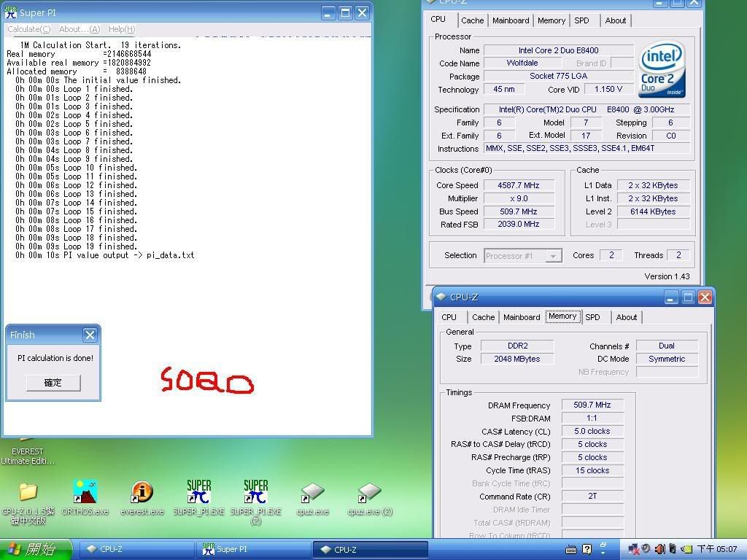Viewport: 747px width, 560px height.
Task: Expand the Processor #1 selection dropdown
Action: point(553,256)
